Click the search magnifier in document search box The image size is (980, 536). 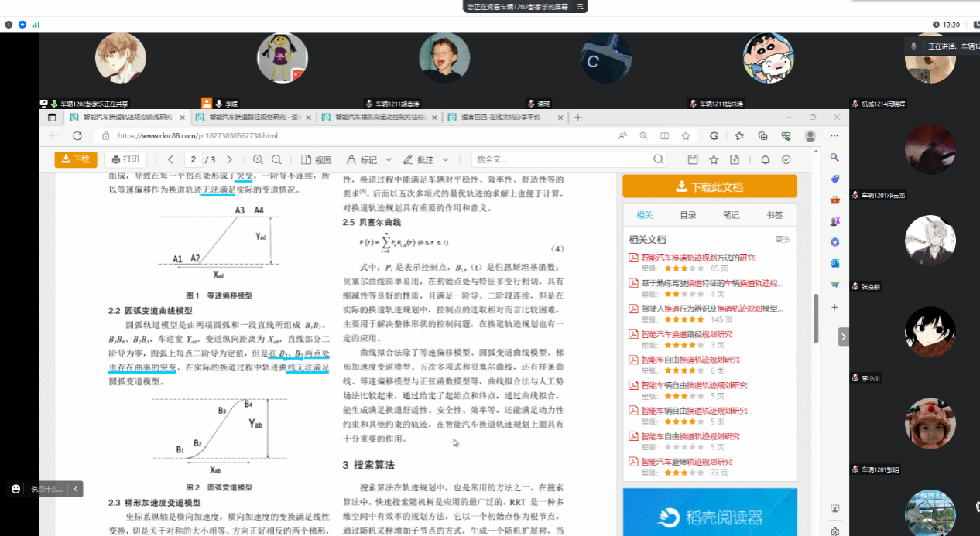click(x=658, y=159)
